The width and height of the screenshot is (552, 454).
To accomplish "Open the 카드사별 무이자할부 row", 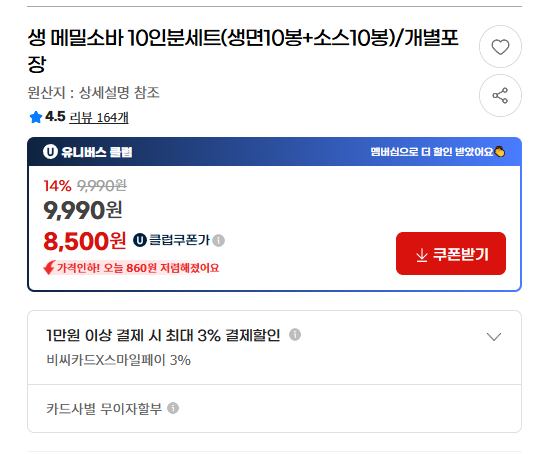I will coord(275,409).
